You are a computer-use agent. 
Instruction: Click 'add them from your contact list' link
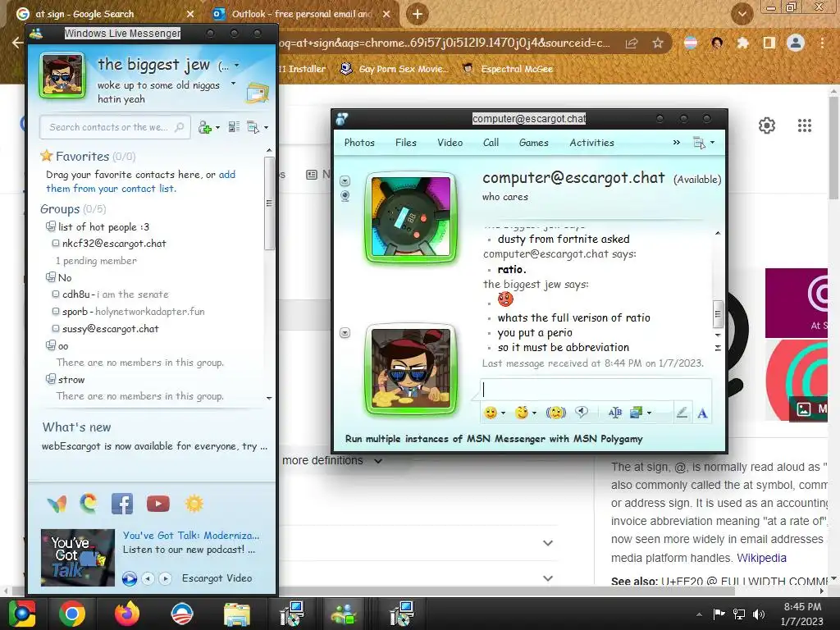click(x=140, y=181)
